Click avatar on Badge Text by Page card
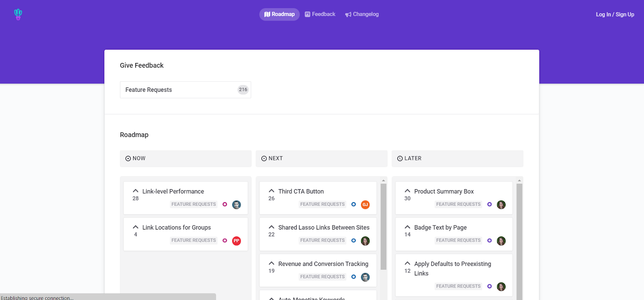 pos(501,241)
